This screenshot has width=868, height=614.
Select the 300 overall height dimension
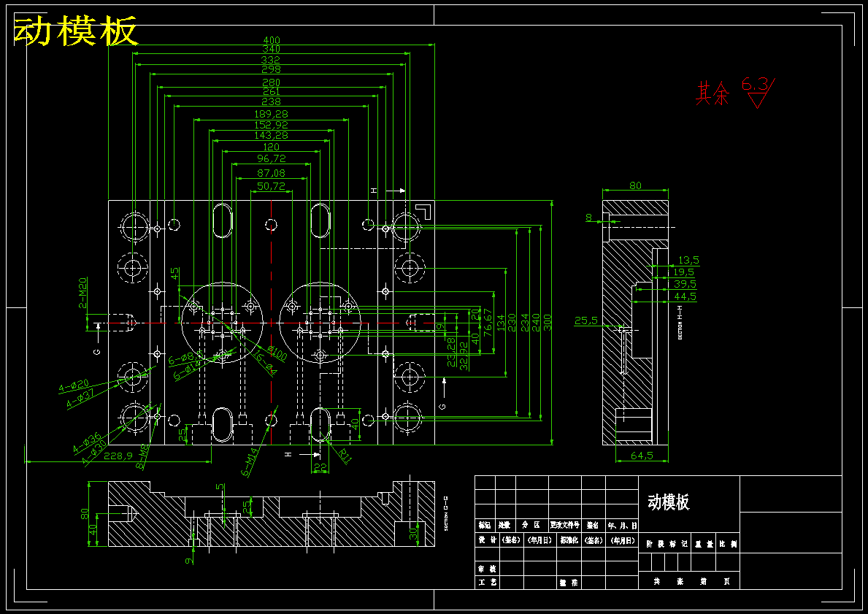click(x=548, y=322)
